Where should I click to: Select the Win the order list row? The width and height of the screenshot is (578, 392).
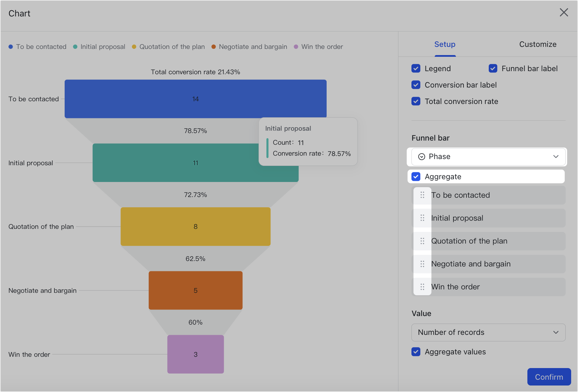pos(488,287)
